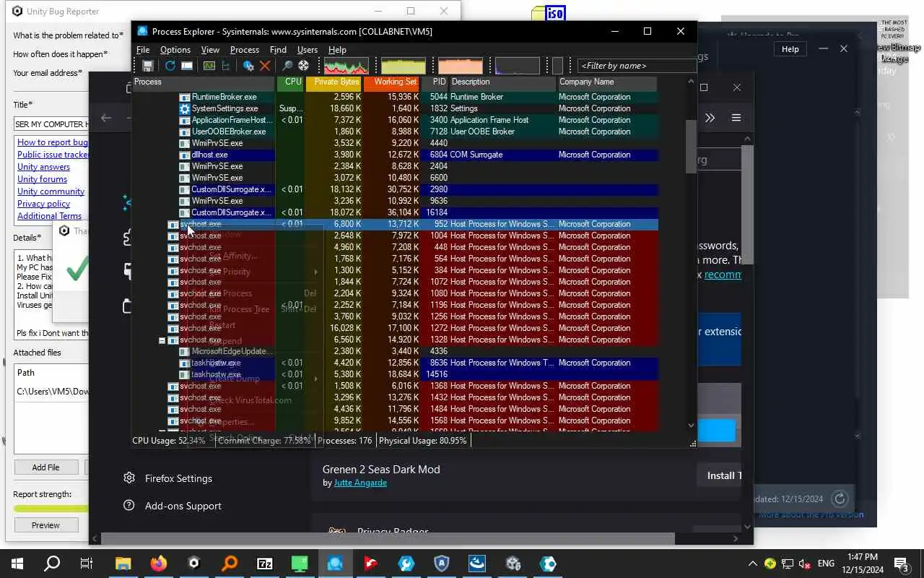Select the dllhost.exe COM Surrogate row
The width and height of the screenshot is (924, 578).
point(395,155)
